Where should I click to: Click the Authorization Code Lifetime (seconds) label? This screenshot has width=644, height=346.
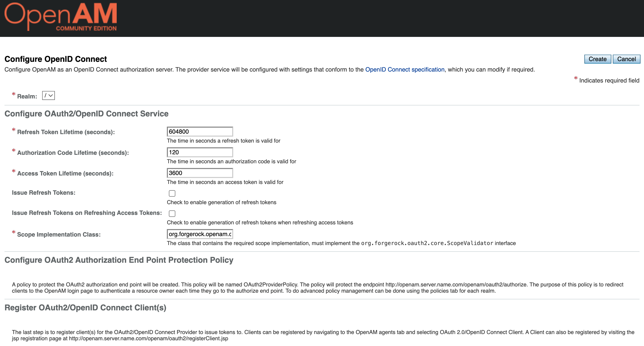(73, 153)
